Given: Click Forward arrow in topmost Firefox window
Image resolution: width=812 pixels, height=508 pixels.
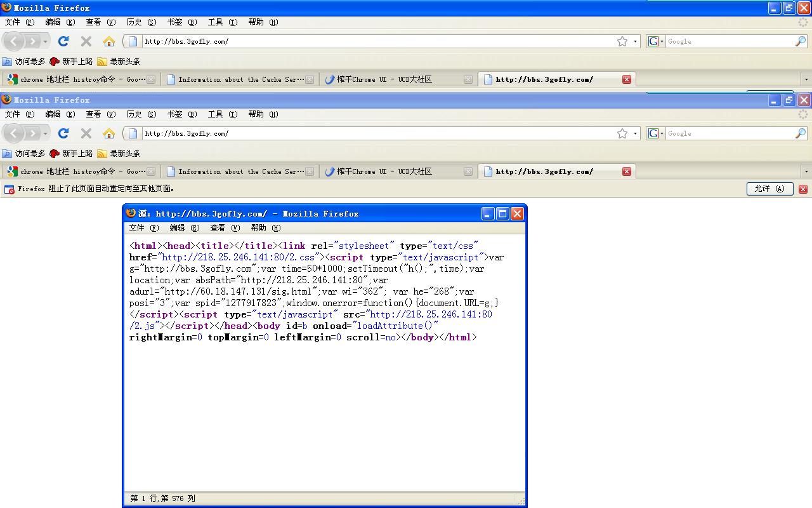Looking at the screenshot, I should [32, 41].
